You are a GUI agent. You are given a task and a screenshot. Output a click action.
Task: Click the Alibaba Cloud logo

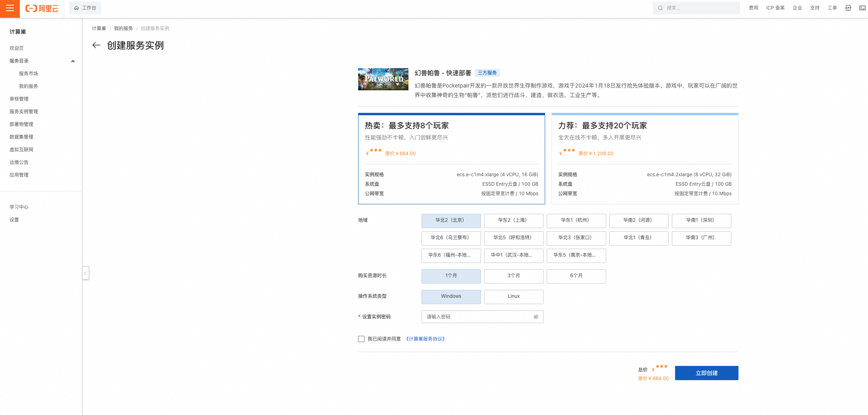(x=42, y=8)
